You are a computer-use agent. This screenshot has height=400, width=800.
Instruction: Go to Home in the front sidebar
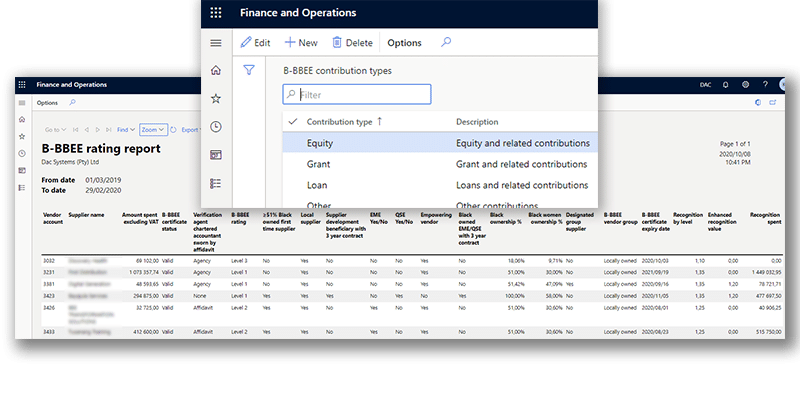216,71
